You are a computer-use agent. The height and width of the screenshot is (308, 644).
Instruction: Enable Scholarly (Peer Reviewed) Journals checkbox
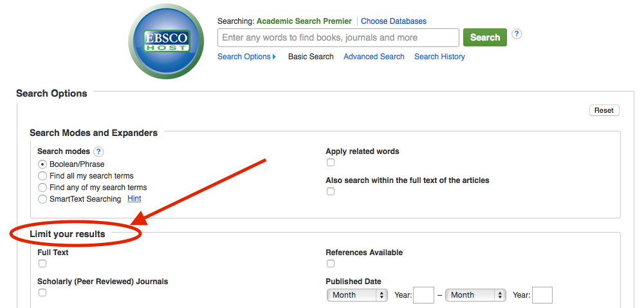click(42, 293)
